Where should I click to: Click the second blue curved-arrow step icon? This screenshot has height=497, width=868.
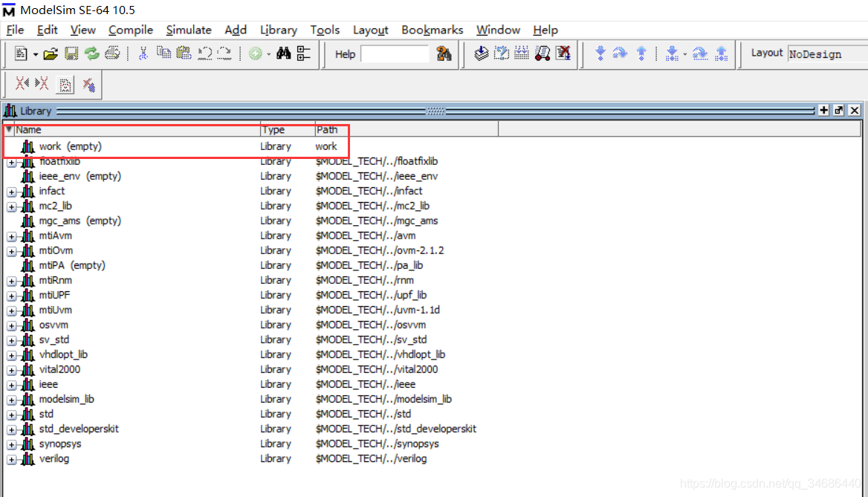click(700, 53)
